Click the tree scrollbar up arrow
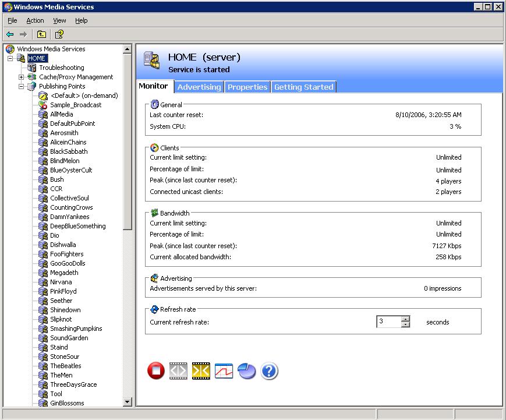 [128, 49]
